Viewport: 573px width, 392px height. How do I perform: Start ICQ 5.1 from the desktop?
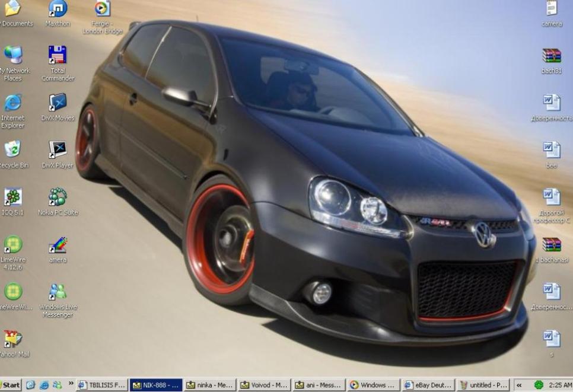pyautogui.click(x=13, y=197)
